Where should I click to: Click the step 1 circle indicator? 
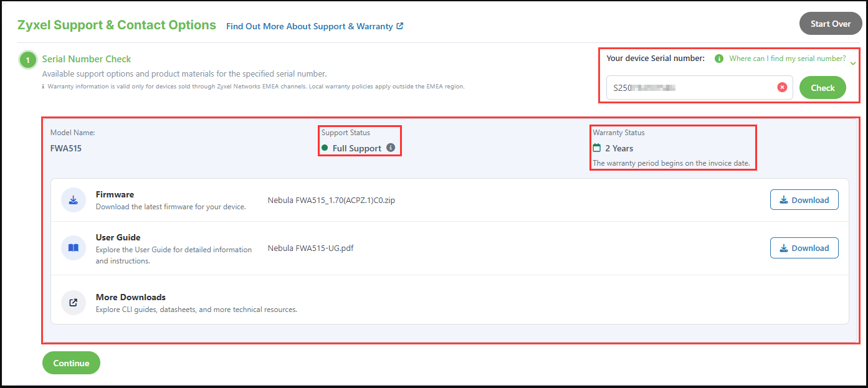pyautogui.click(x=28, y=60)
